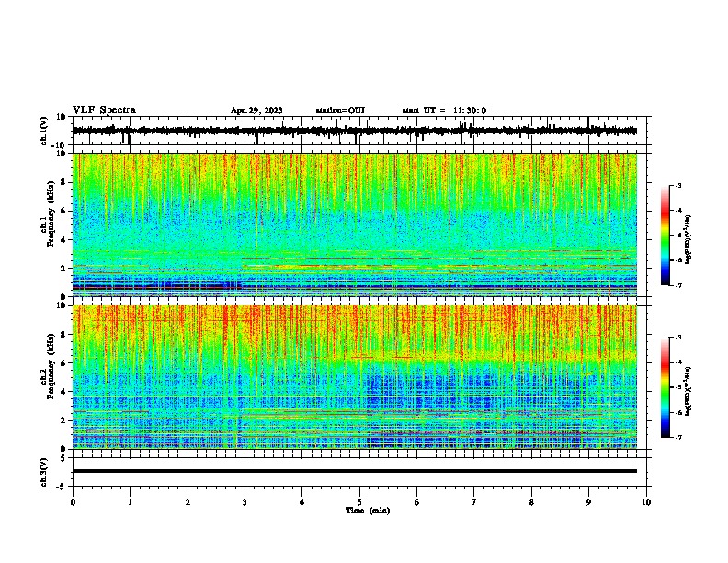Viewport: 728px width, 563px height.
Task: Click the "-3" label on ch.1 color bar
Action: point(677,185)
